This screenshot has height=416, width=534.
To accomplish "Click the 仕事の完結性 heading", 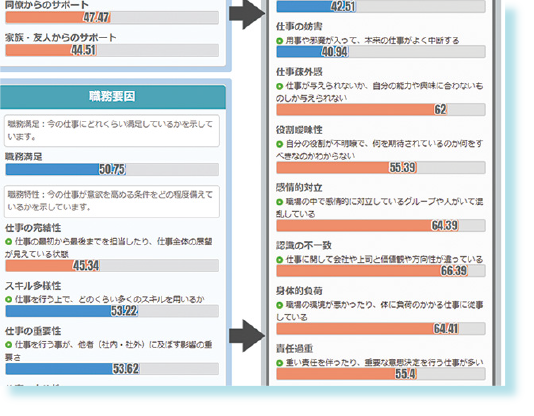I will click(x=33, y=228).
